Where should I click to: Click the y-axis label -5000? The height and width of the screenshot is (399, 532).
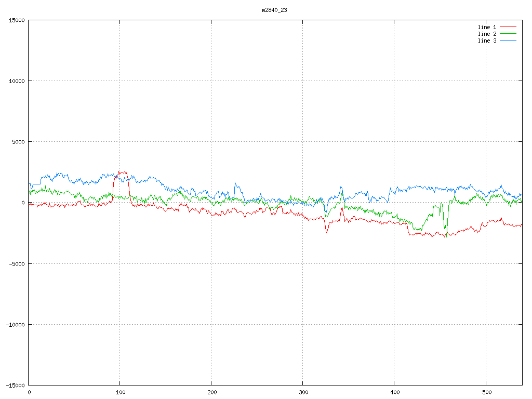[17, 264]
